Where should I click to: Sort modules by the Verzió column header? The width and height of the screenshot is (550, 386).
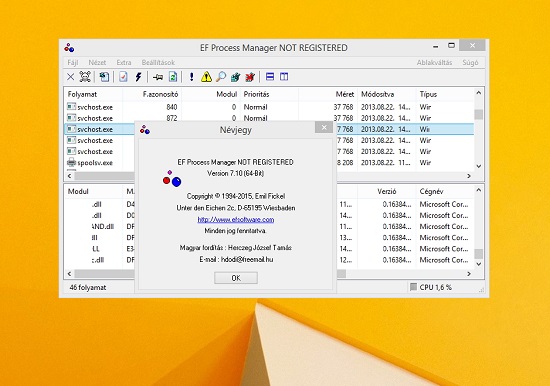point(387,191)
